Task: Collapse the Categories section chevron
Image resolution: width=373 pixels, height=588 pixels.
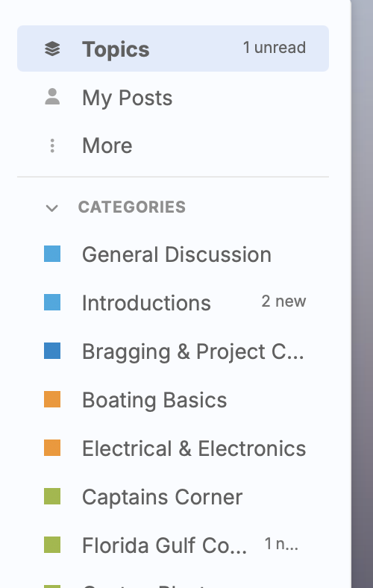Action: pos(51,207)
